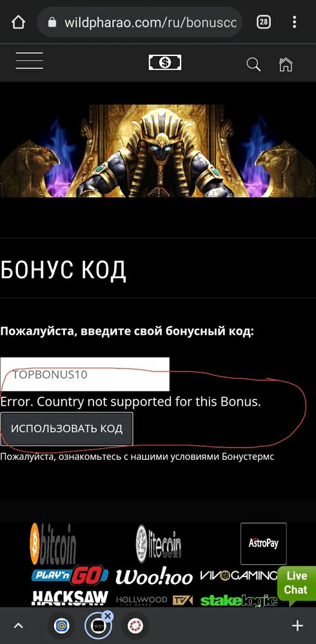Open the browser three-dot menu
316x644 pixels.
[x=294, y=22]
